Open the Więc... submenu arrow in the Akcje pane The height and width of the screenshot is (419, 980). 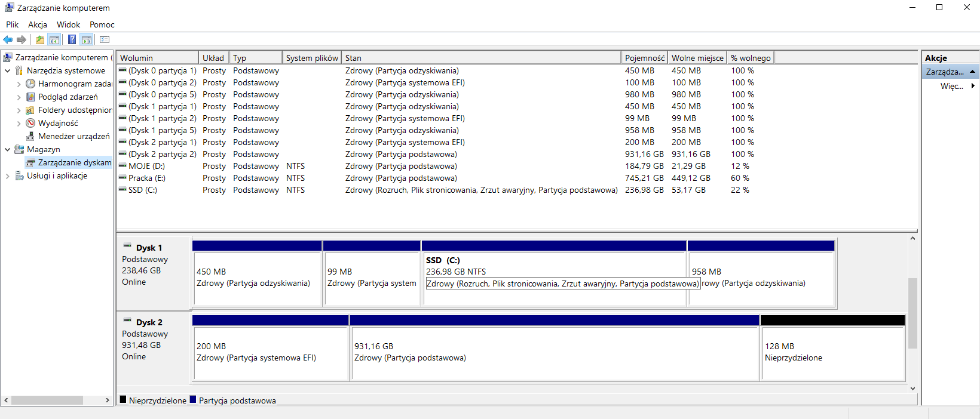click(973, 86)
